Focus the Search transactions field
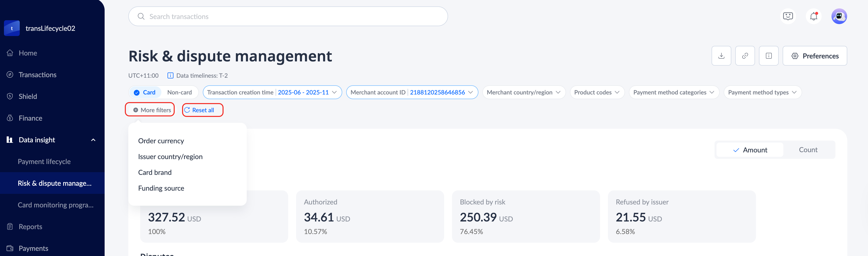Image resolution: width=868 pixels, height=256 pixels. [x=288, y=17]
